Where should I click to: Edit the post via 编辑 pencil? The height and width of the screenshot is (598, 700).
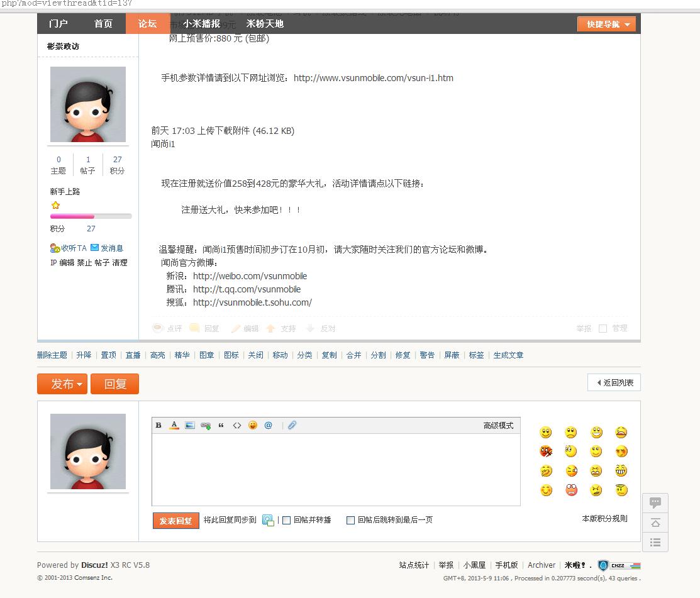245,328
